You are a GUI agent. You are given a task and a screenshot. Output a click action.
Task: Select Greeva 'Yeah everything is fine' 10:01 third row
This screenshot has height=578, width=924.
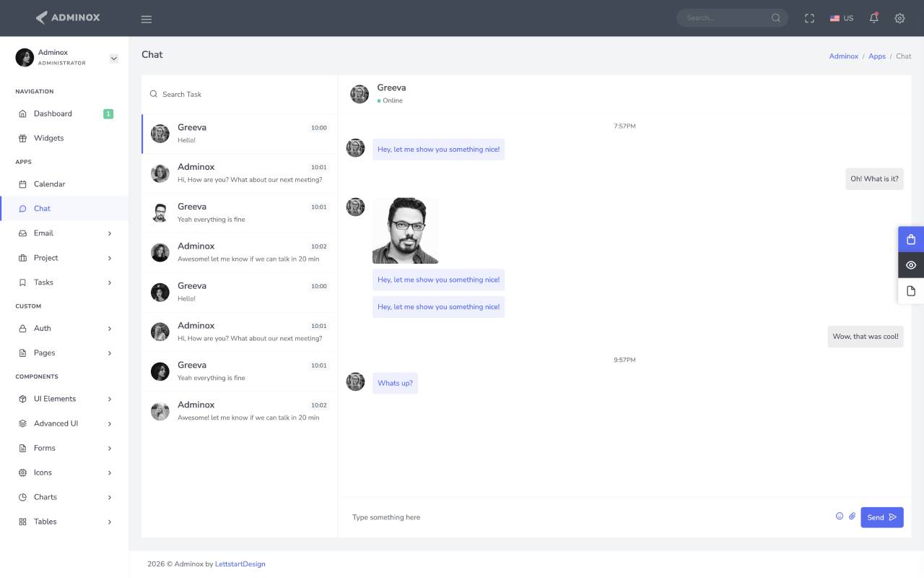pos(239,213)
